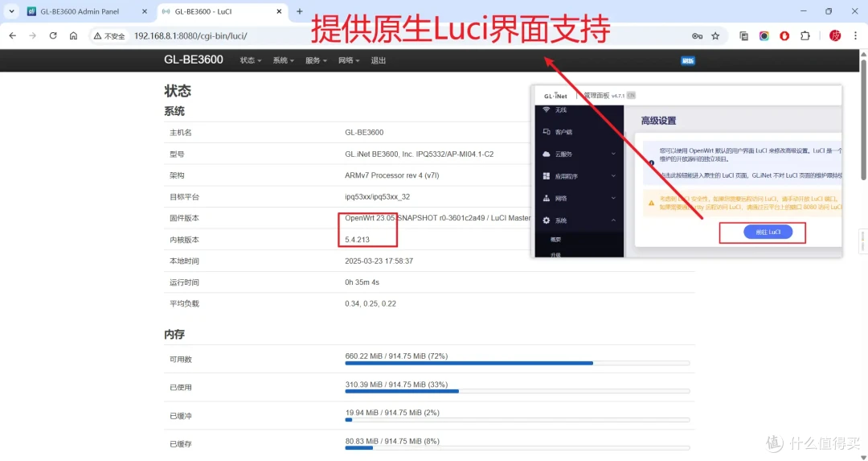The image size is (868, 461).
Task: Click the 高级设置 heading in GL.iNet panel
Action: tap(659, 121)
